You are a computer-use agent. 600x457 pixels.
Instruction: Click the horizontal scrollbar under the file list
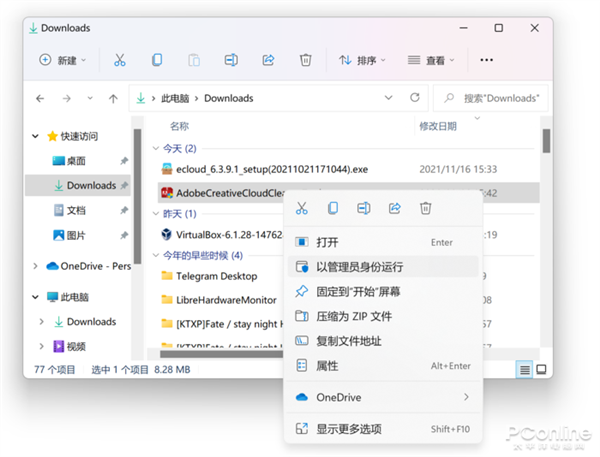(221, 354)
